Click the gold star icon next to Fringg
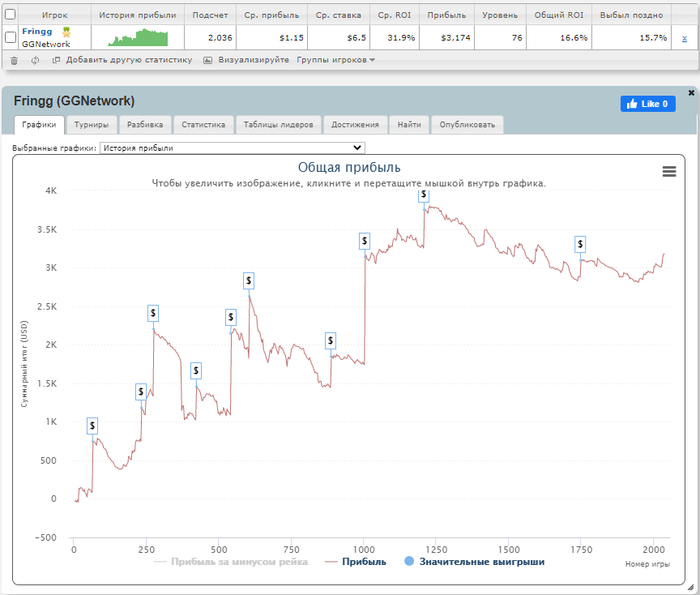The height and width of the screenshot is (595, 700). click(x=67, y=32)
